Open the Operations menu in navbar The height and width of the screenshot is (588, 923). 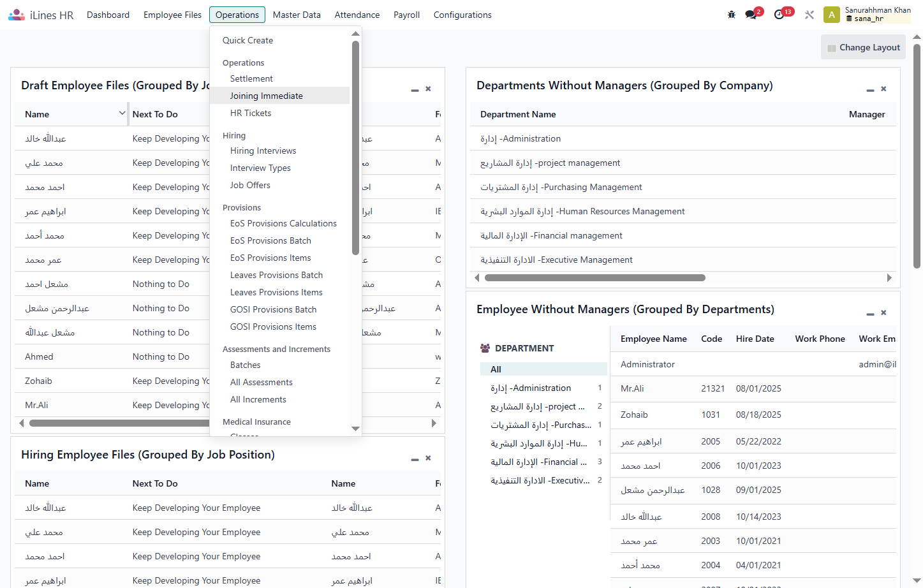tap(237, 15)
